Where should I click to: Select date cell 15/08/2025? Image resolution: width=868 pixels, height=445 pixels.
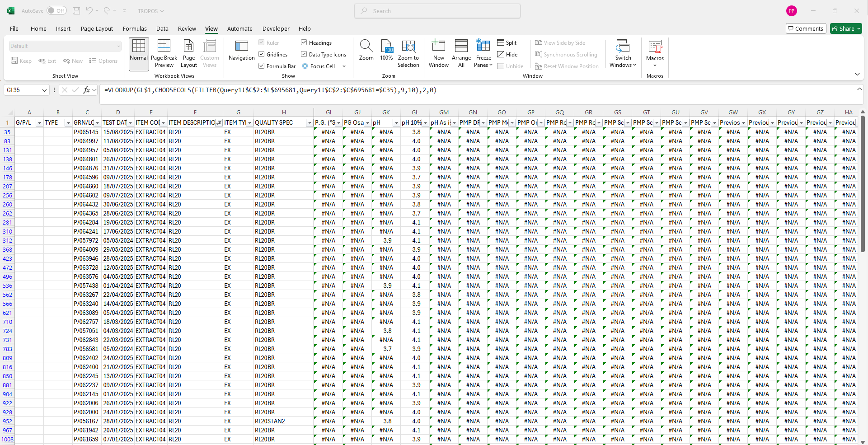118,132
